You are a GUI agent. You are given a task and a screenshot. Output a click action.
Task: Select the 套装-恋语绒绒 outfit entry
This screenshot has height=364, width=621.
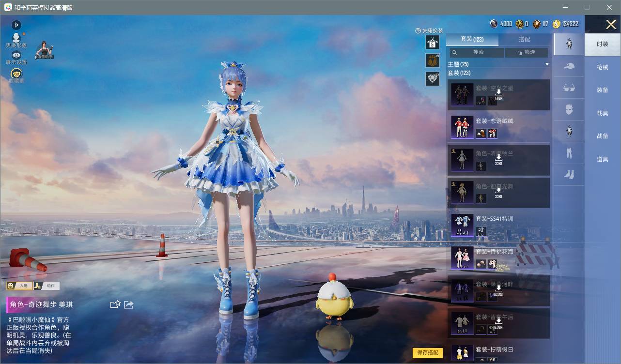click(x=498, y=127)
